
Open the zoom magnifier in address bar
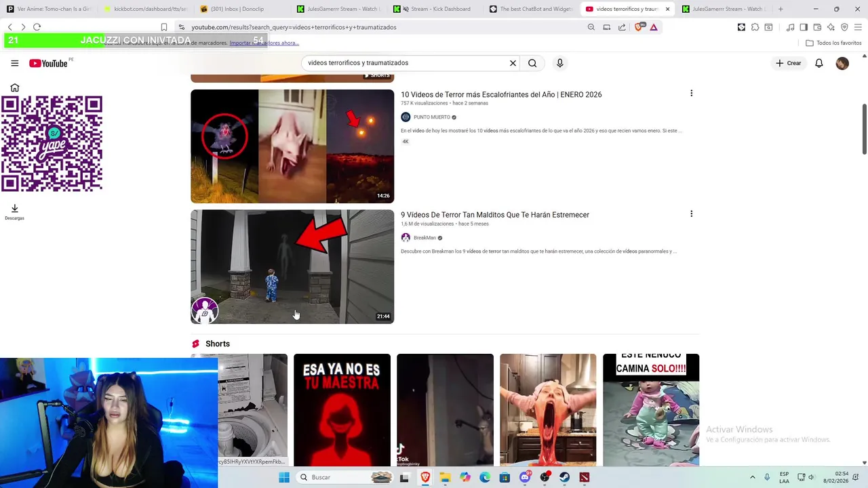coord(591,27)
